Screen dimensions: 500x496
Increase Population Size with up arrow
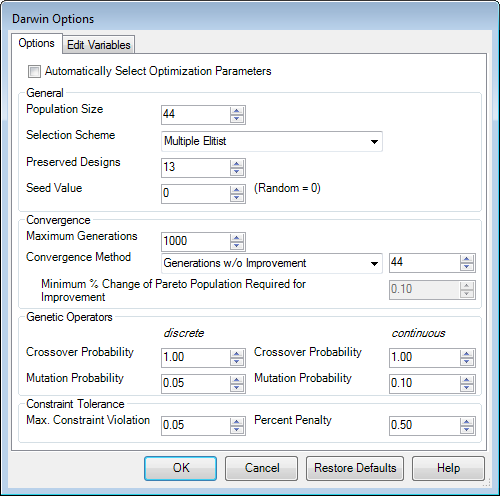(x=237, y=111)
